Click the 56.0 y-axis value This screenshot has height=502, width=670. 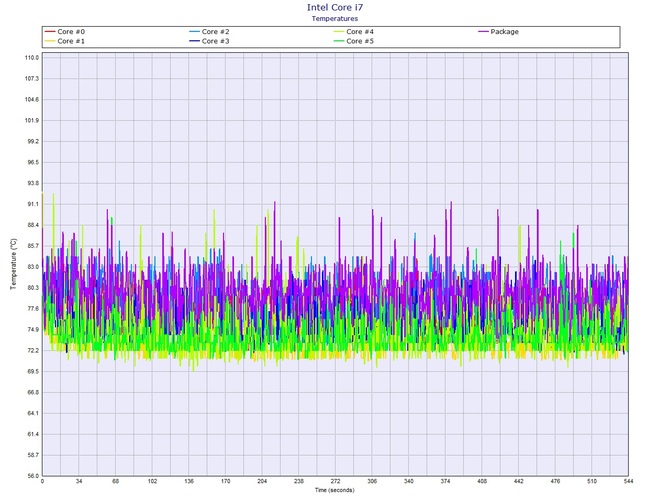32,476
